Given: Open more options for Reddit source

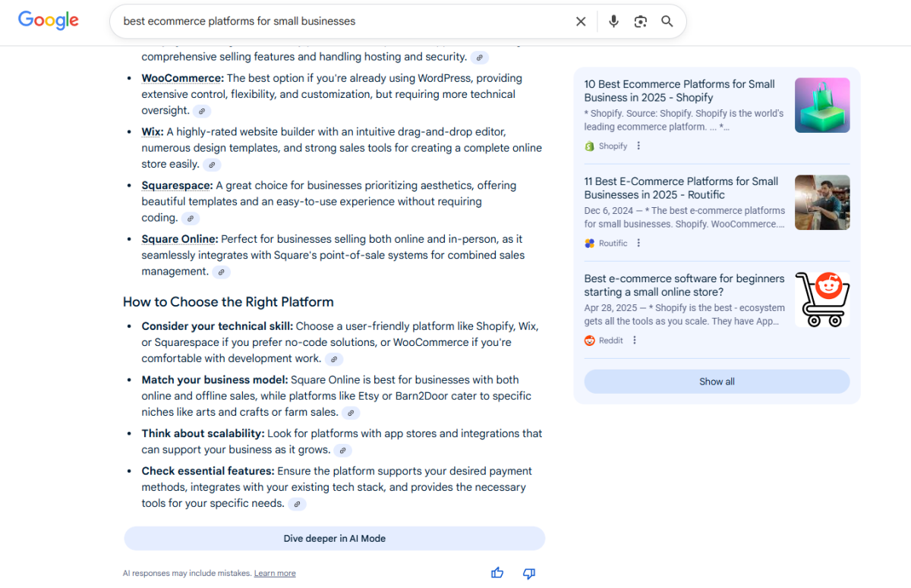Looking at the screenshot, I should pyautogui.click(x=635, y=340).
